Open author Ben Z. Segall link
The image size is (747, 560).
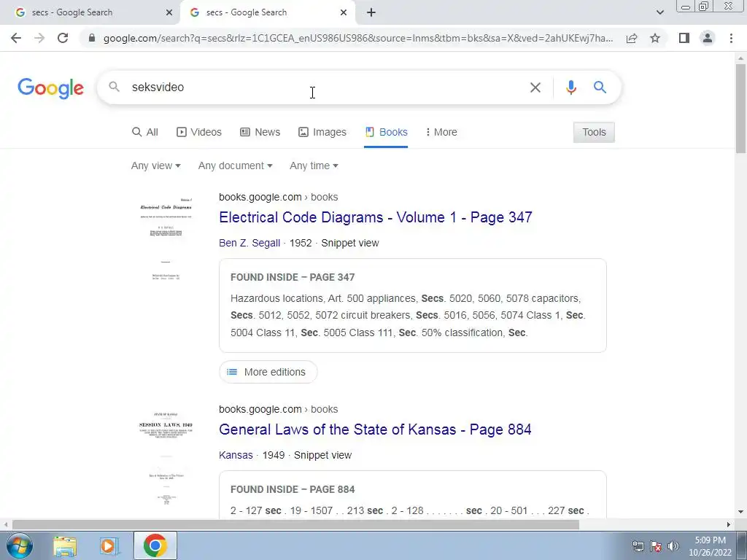point(249,243)
